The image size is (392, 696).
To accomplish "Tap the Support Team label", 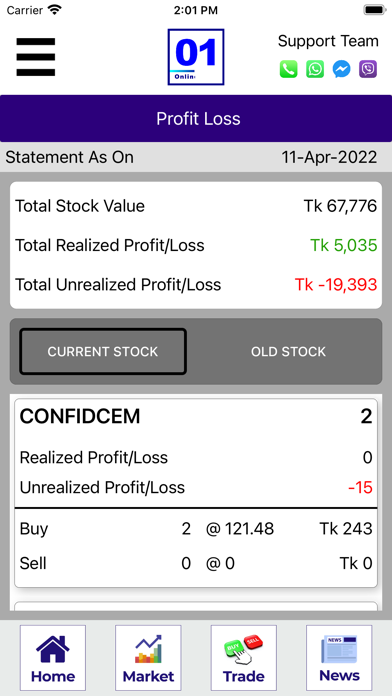I will point(328,41).
